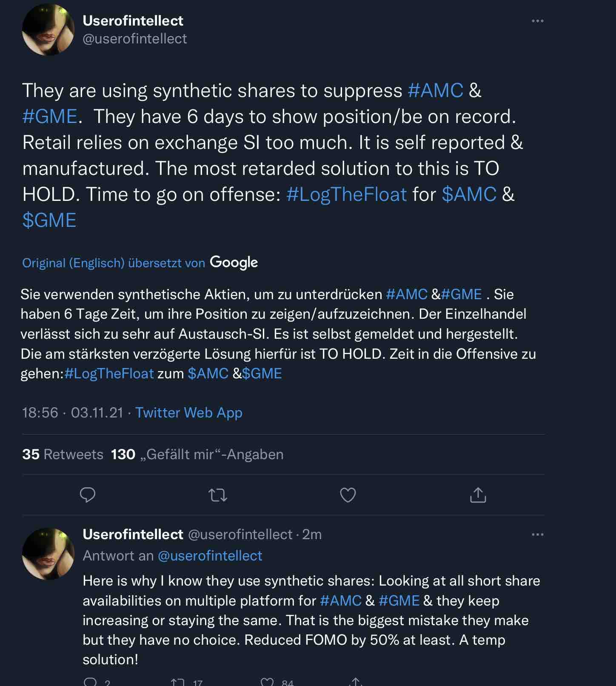Open the $AMC cashtag page

tap(469, 194)
